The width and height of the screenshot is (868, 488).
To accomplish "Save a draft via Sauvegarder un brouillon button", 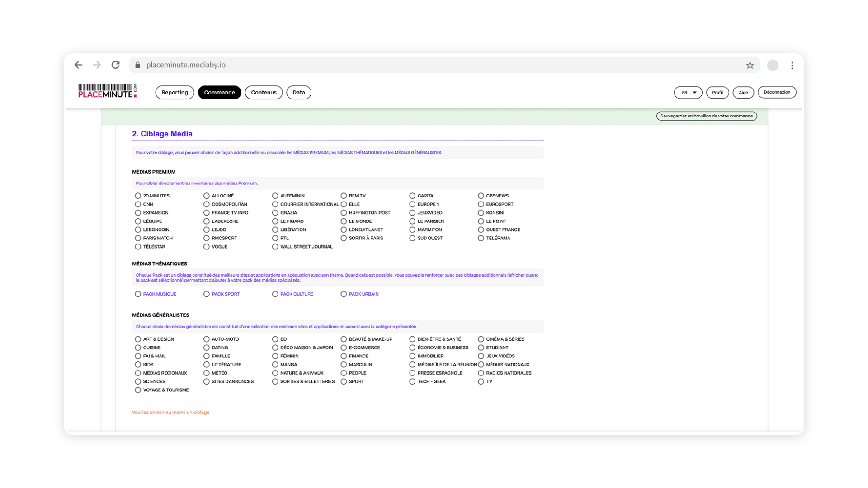I will [x=707, y=116].
